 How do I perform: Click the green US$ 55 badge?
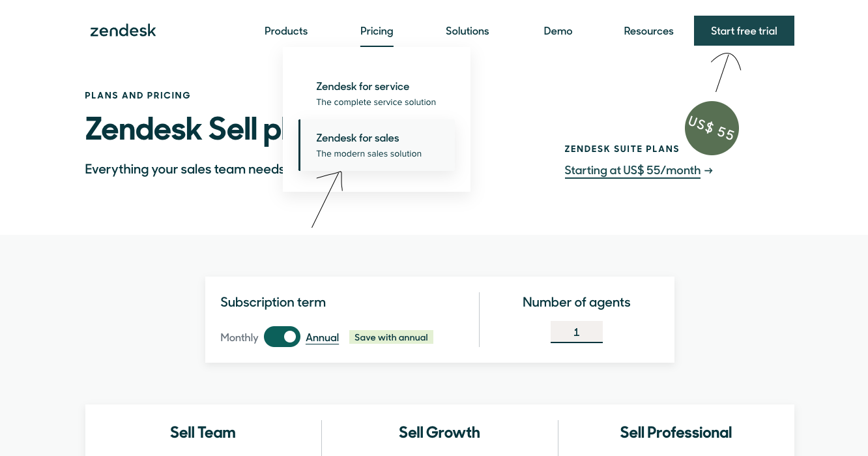(x=712, y=128)
